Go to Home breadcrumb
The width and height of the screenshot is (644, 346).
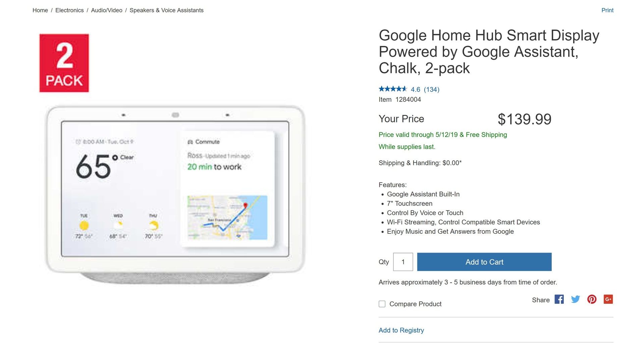pos(40,10)
